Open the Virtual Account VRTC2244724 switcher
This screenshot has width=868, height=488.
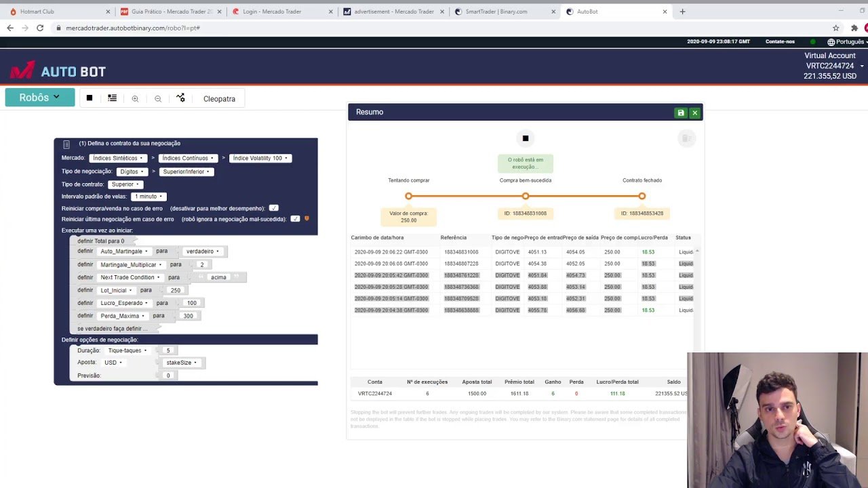(x=833, y=66)
